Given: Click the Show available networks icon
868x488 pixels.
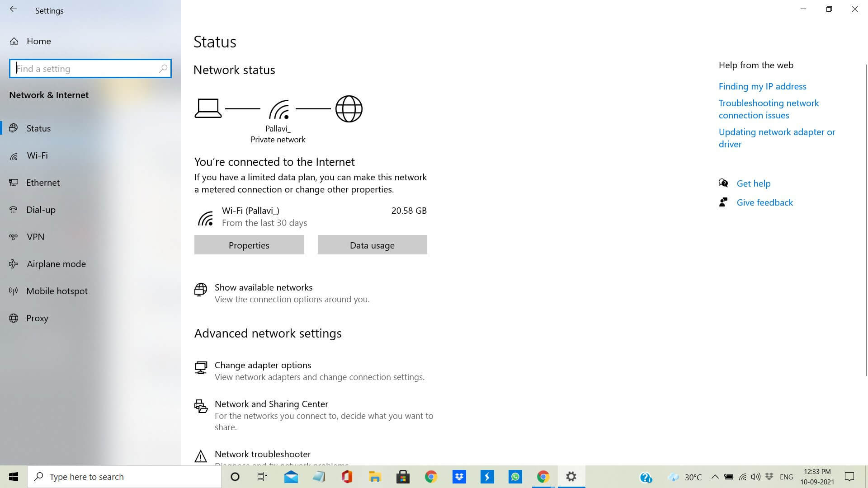Looking at the screenshot, I should (x=201, y=289).
